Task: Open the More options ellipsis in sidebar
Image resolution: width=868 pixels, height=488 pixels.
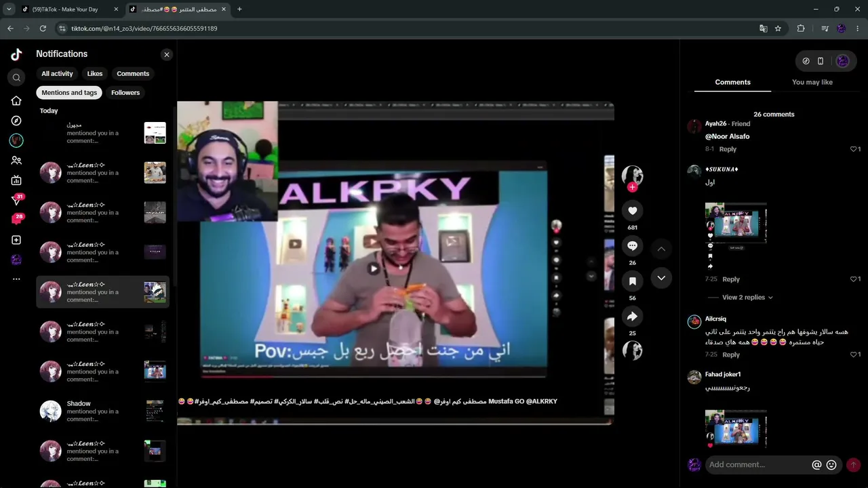Action: [x=16, y=279]
